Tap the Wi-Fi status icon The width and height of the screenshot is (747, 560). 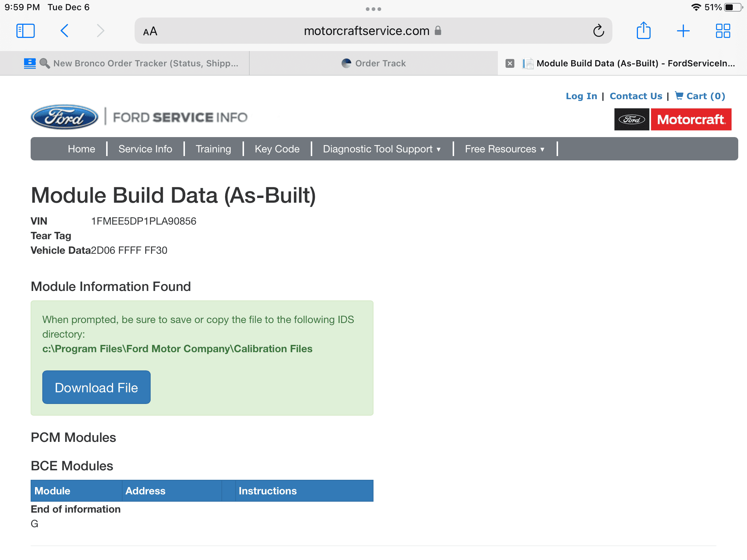tap(696, 7)
